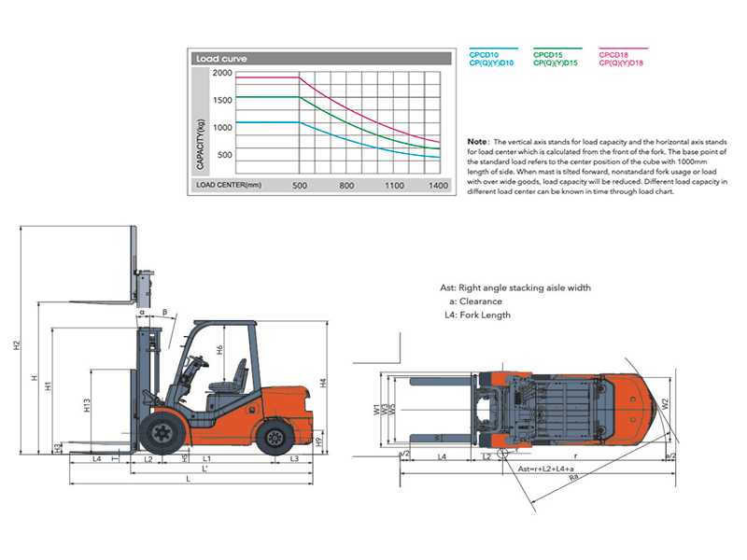747x560 pixels.
Task: Click the bold 'Note' heading
Action: [477, 142]
